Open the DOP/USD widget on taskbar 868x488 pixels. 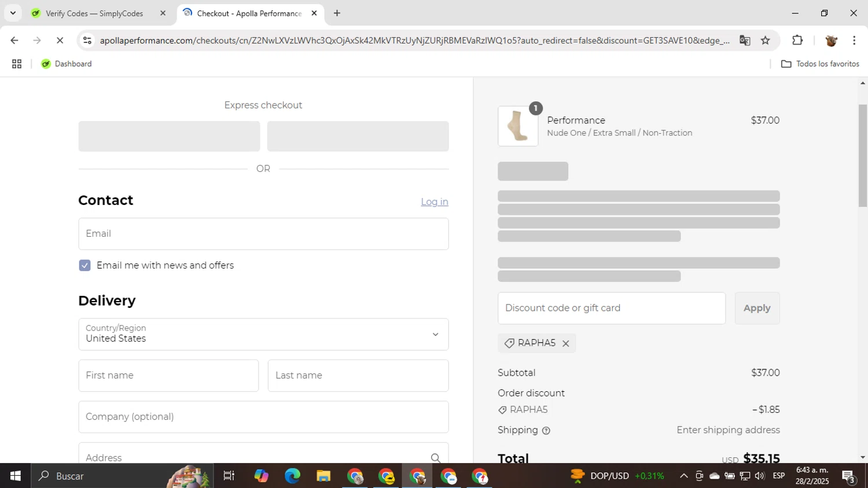[x=617, y=476]
